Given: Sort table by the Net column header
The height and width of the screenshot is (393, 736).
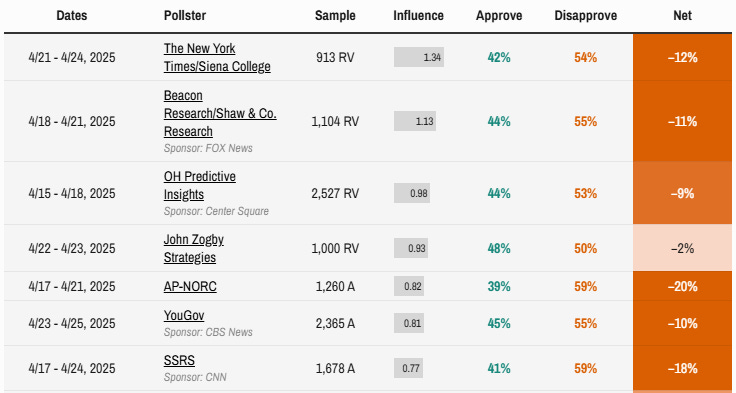Looking at the screenshot, I should pyautogui.click(x=682, y=15).
